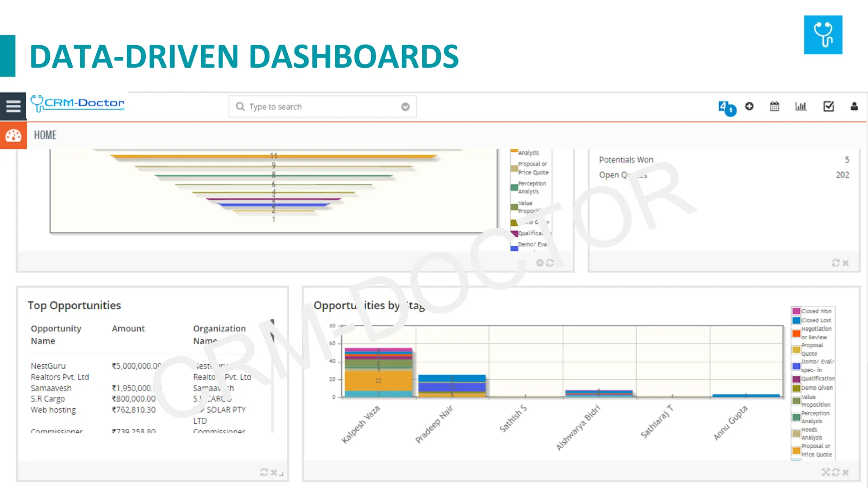Click the Demo Given legend swatch
Viewport: 868px width, 488px height.
[x=796, y=388]
